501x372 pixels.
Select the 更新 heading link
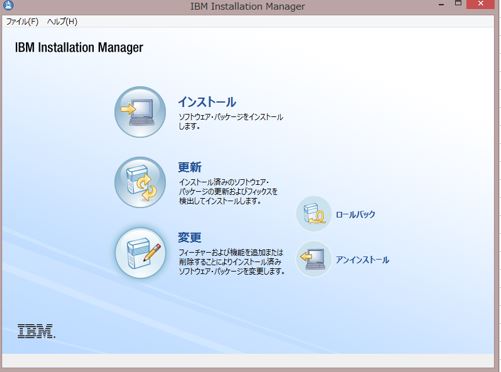(190, 167)
